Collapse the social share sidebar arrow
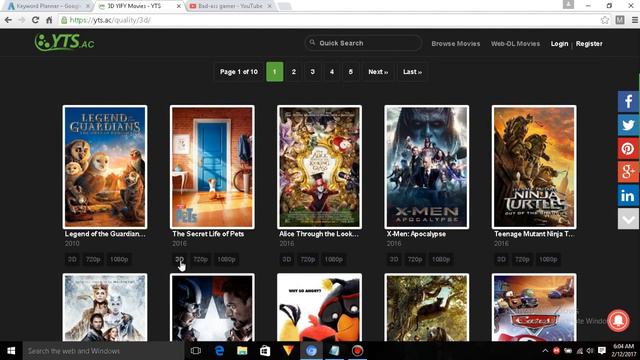 [x=628, y=219]
